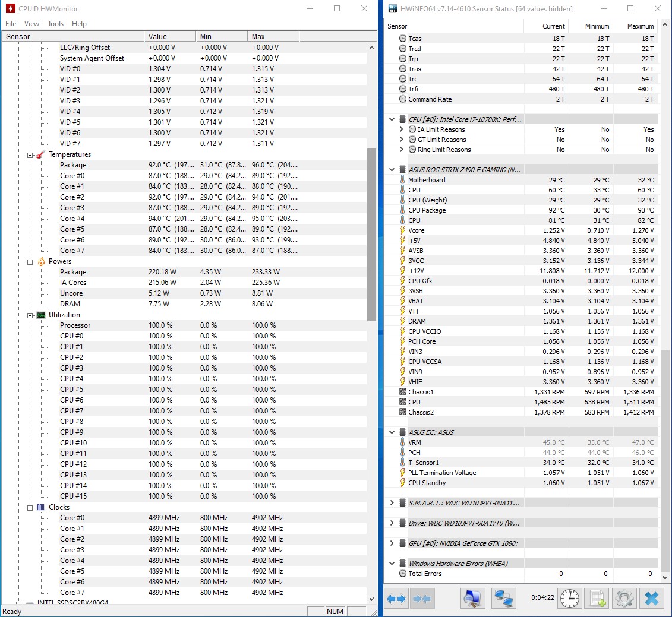Click the clock icon beside Command Rate
This screenshot has height=617, width=672.
(x=402, y=99)
